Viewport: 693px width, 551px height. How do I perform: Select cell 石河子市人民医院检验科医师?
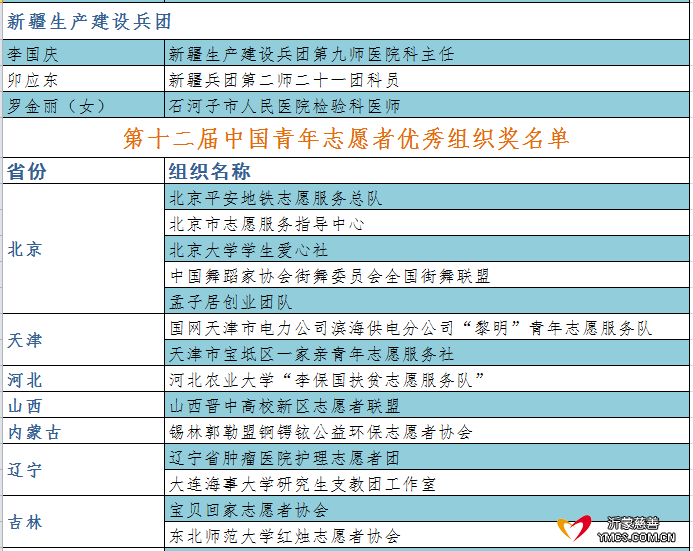[x=427, y=105]
